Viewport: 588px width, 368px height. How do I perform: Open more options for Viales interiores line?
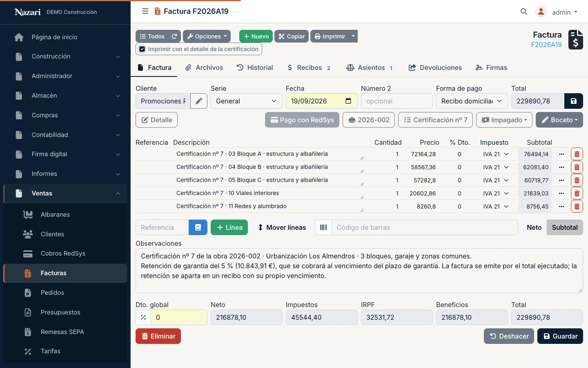561,193
